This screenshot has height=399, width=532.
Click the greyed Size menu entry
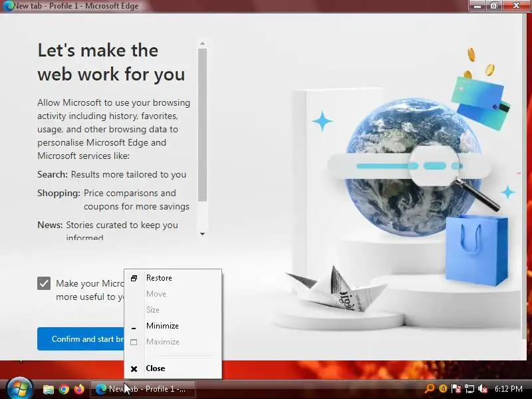tap(173, 310)
